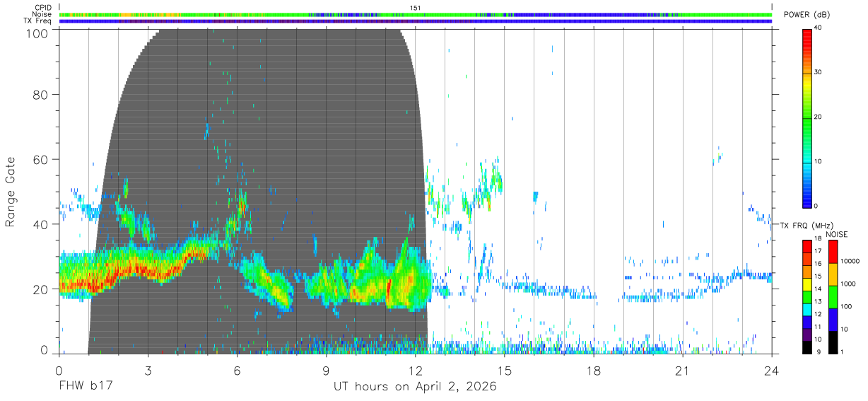
Task: Click the x-axis tick label 12
Action: point(415,370)
